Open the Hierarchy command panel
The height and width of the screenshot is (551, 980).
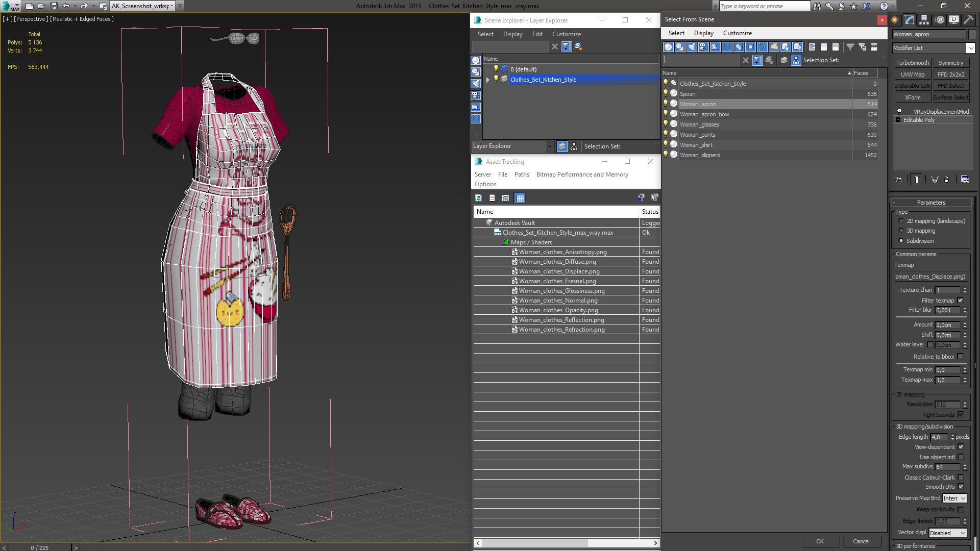(924, 20)
